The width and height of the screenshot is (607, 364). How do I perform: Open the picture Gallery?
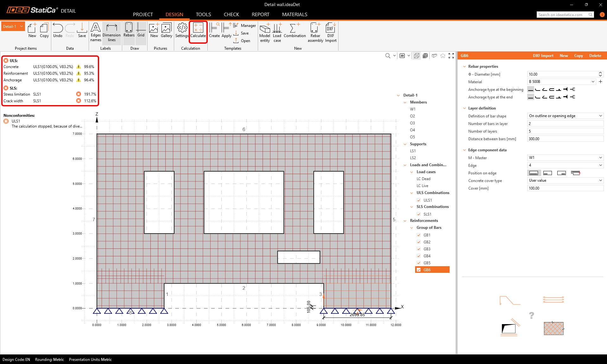pyautogui.click(x=166, y=31)
